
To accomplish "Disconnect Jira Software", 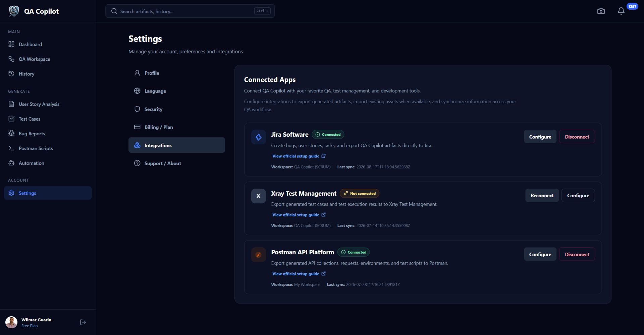I will [577, 137].
